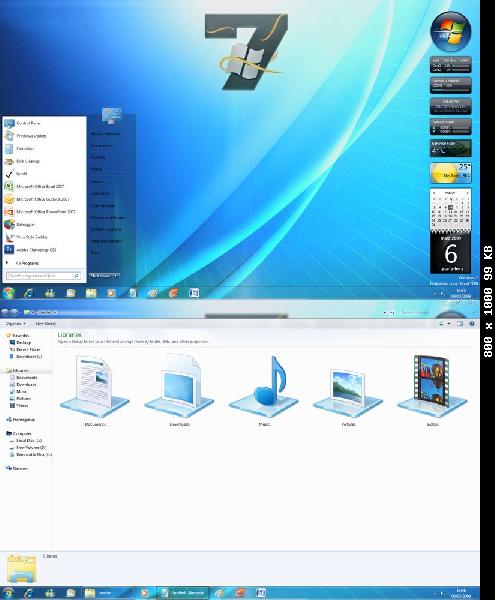This screenshot has width=495, height=600.
Task: Click the monthly calendar gadget
Action: click(450, 207)
